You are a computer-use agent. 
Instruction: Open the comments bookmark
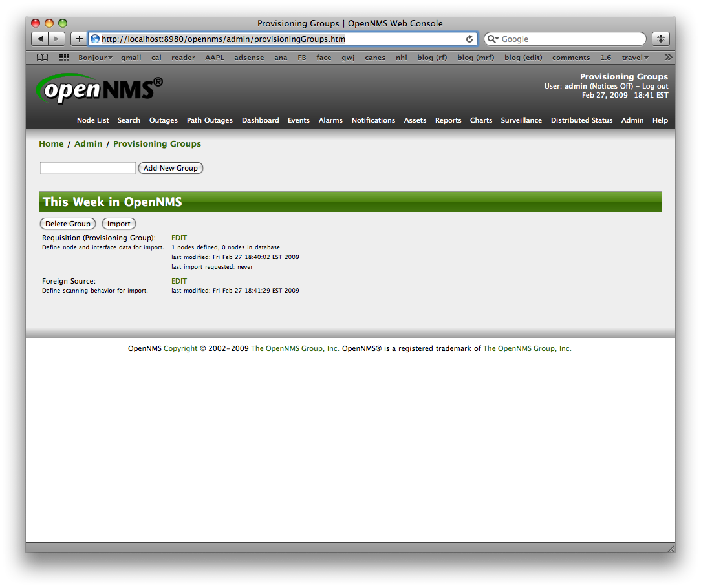click(571, 58)
